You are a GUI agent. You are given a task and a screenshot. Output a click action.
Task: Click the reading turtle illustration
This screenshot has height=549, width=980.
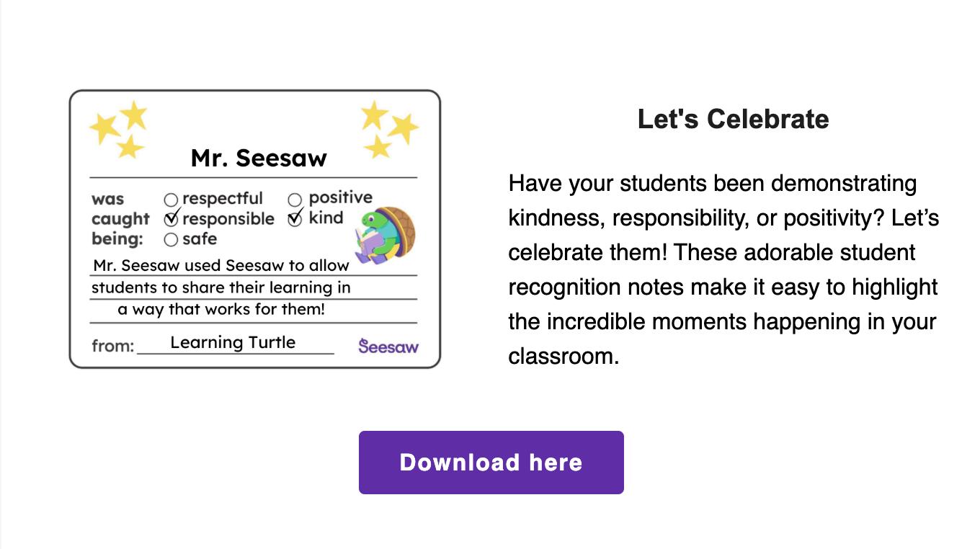(x=385, y=235)
